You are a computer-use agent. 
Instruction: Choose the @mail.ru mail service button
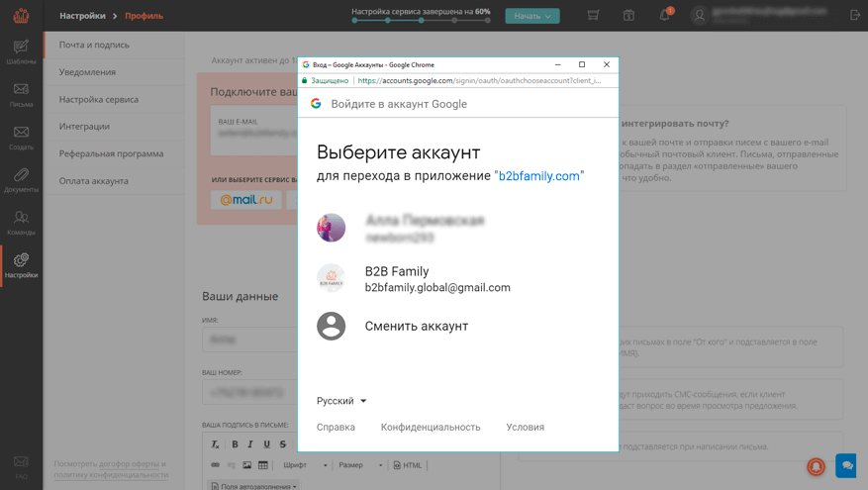(x=245, y=200)
